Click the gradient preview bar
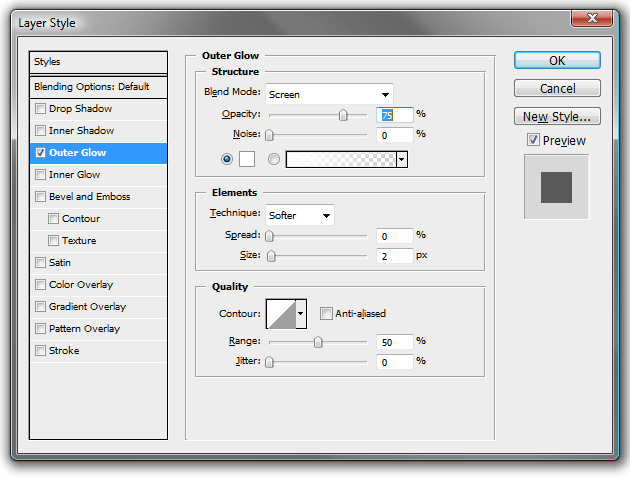Screen dimensions: 630x480 tap(341, 159)
